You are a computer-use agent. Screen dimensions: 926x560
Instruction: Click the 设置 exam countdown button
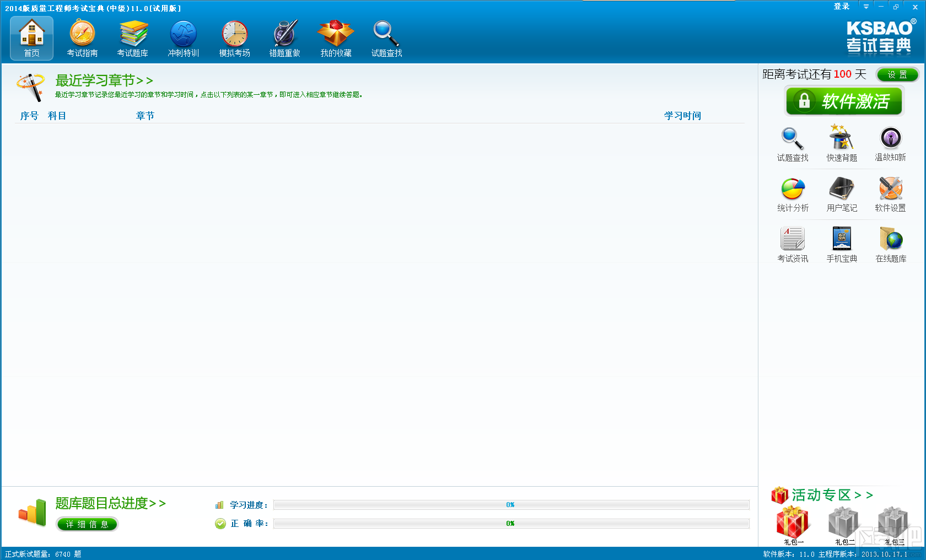pos(897,74)
